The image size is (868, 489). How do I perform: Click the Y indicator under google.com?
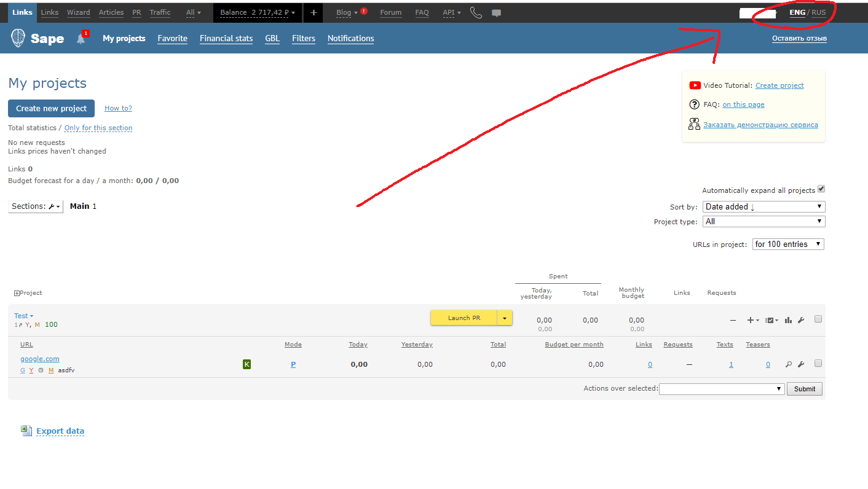click(x=31, y=370)
